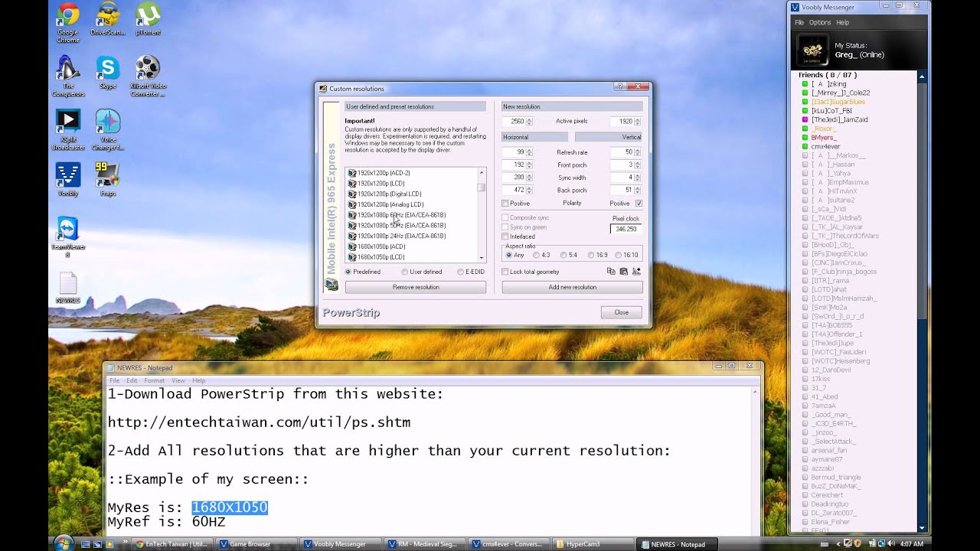Open the Help menu in Voobly Messenger

[x=842, y=22]
